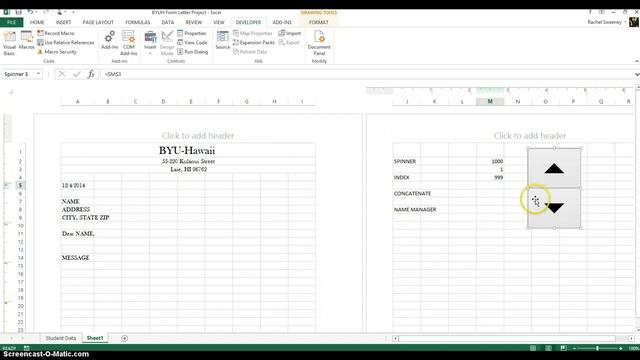The image size is (640, 360).
Task: Confirm the formula bar entry
Action: (x=77, y=74)
